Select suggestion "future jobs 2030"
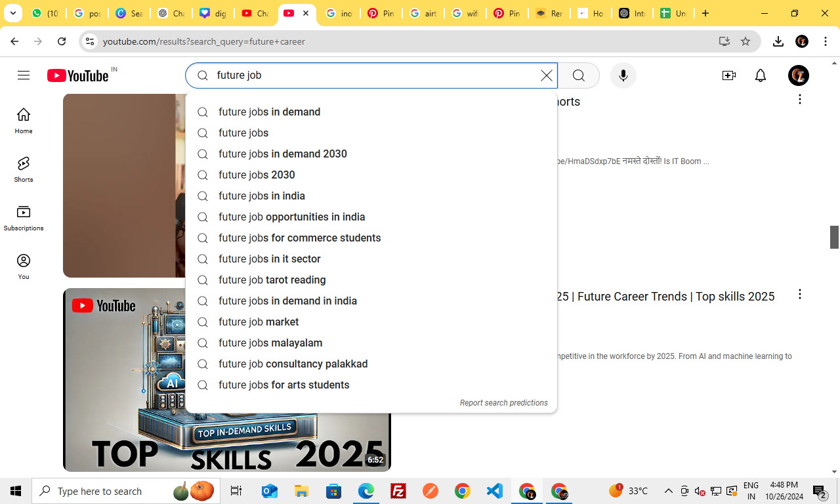 (371, 175)
